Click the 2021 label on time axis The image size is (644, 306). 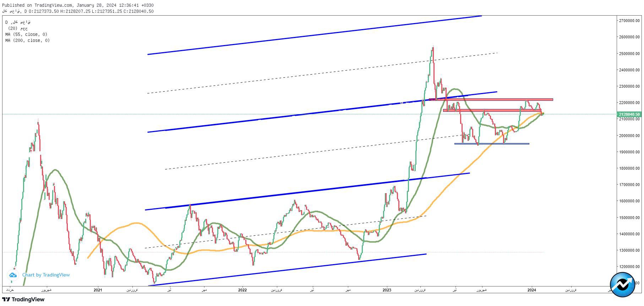pyautogui.click(x=98, y=290)
